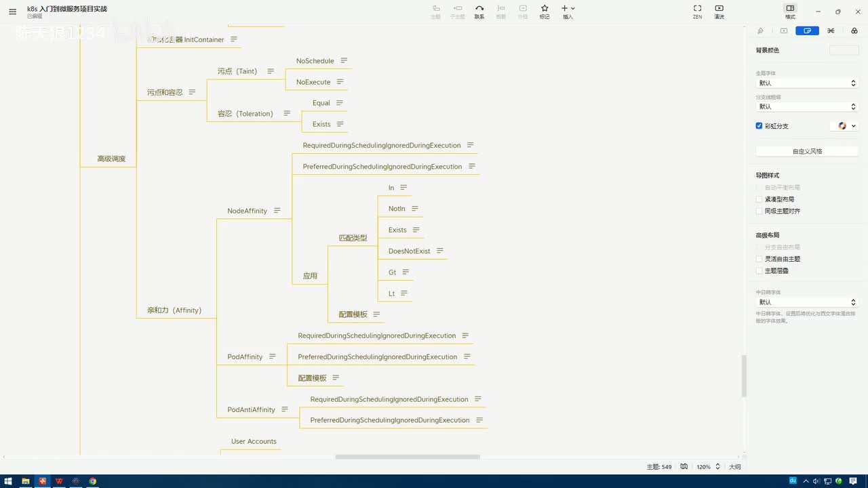868x488 pixels.
Task: Click the 自定义风格 custom style button
Action: click(x=807, y=151)
